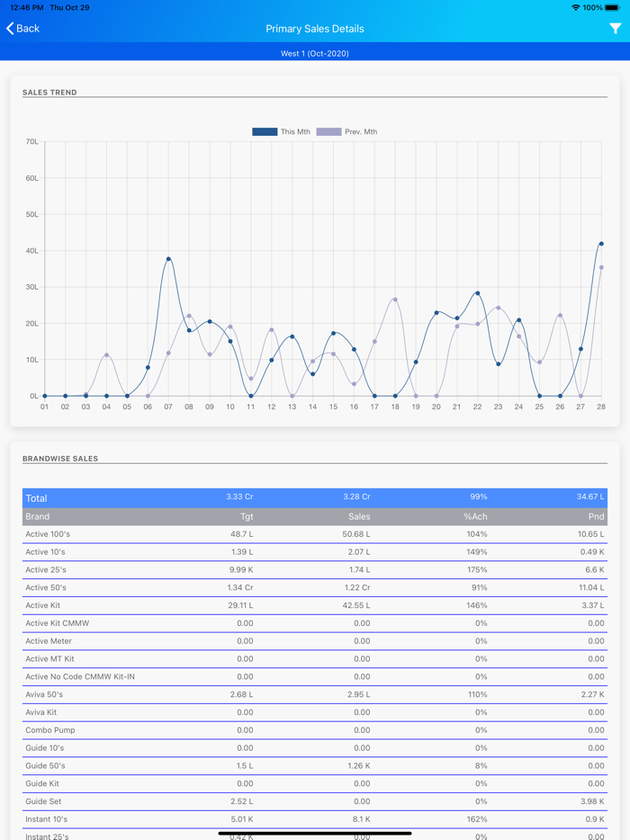Tap the Back button
630x840 pixels.
click(x=22, y=29)
